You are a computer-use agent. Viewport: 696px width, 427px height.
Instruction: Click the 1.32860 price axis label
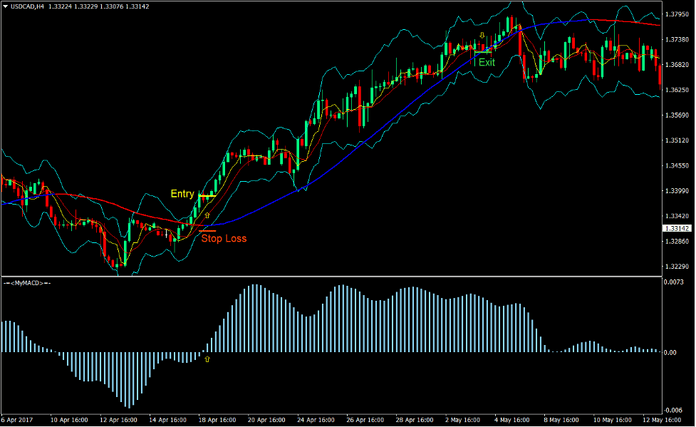coord(676,241)
